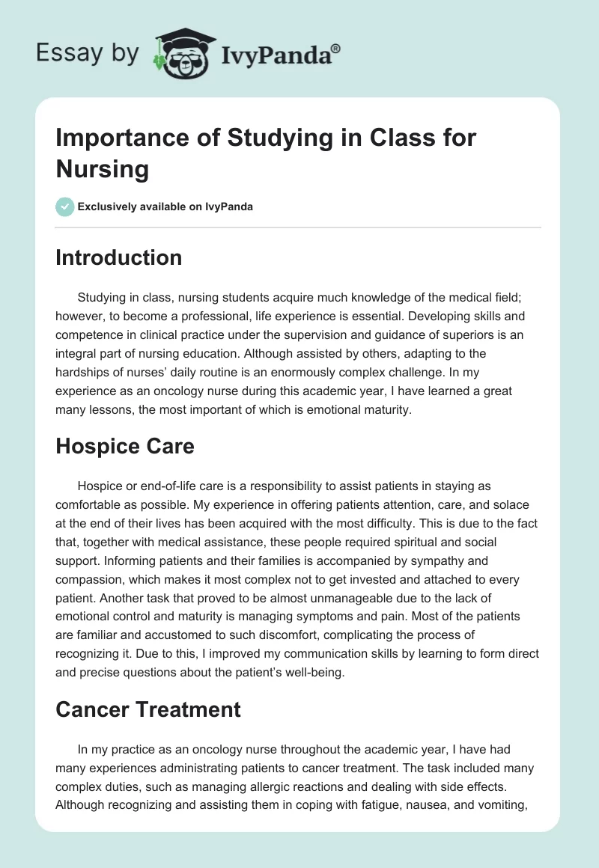Click the horizontal divider under the availability note
Viewport: 599px width, 868px height.
pos(299,227)
